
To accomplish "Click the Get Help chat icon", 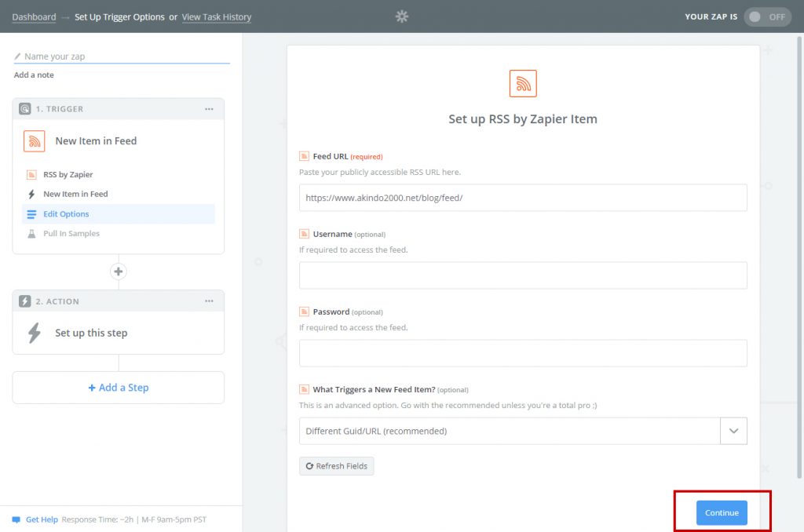I will pos(16,519).
